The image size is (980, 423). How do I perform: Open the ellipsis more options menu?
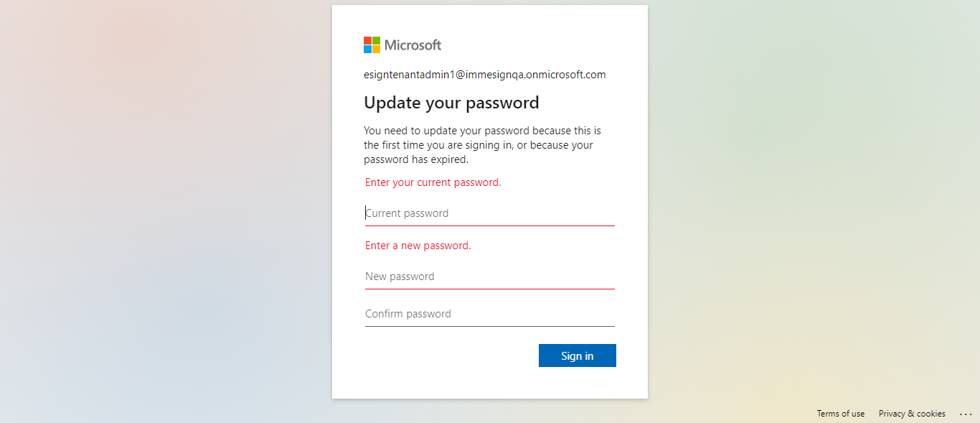coord(965,414)
